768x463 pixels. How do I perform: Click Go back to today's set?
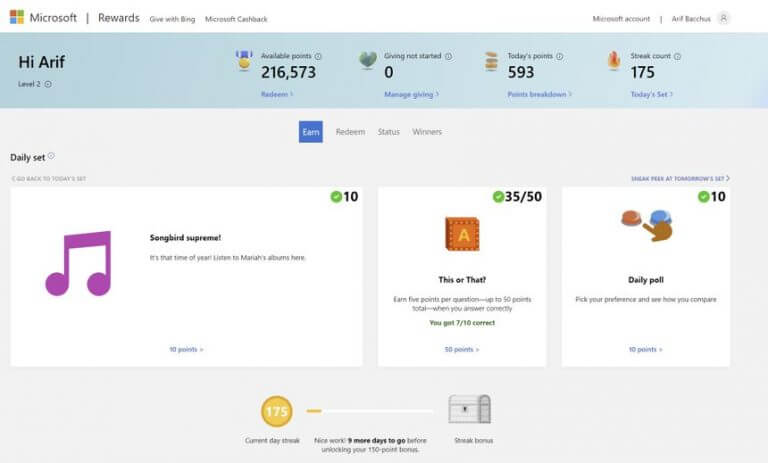[48, 179]
